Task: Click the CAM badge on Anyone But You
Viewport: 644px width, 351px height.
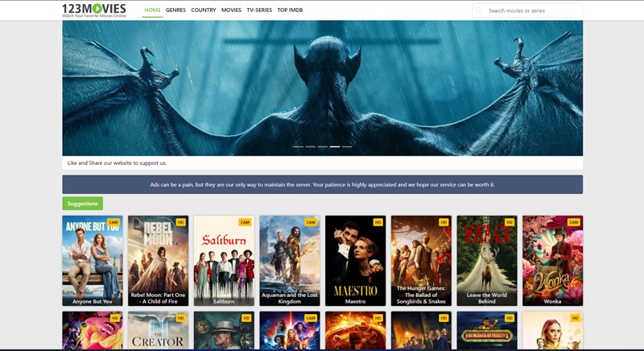Action: 114,222
